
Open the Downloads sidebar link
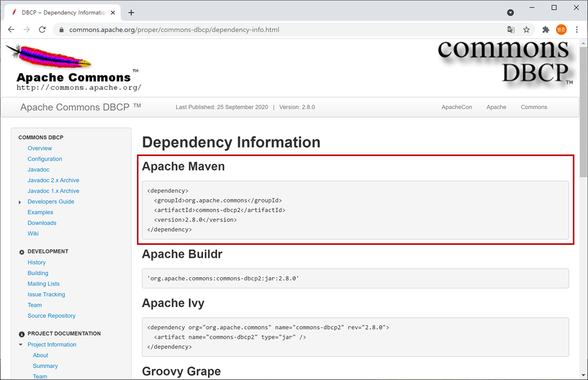[42, 223]
